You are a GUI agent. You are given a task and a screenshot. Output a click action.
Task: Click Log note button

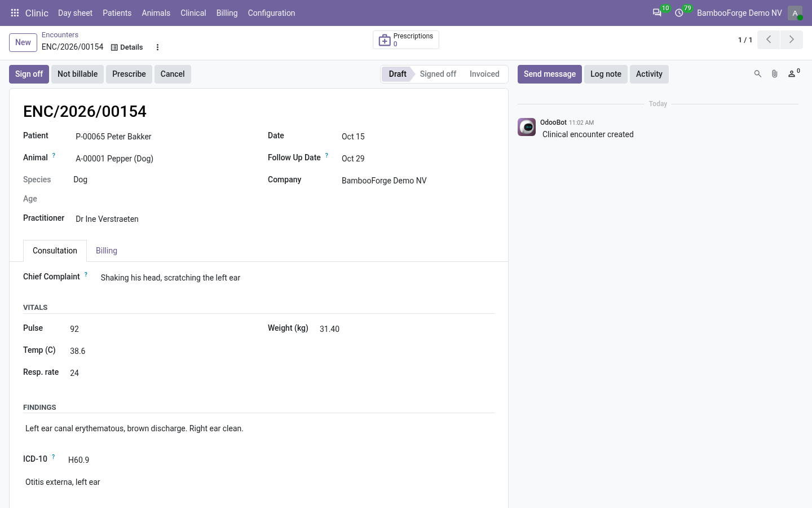[x=606, y=74]
